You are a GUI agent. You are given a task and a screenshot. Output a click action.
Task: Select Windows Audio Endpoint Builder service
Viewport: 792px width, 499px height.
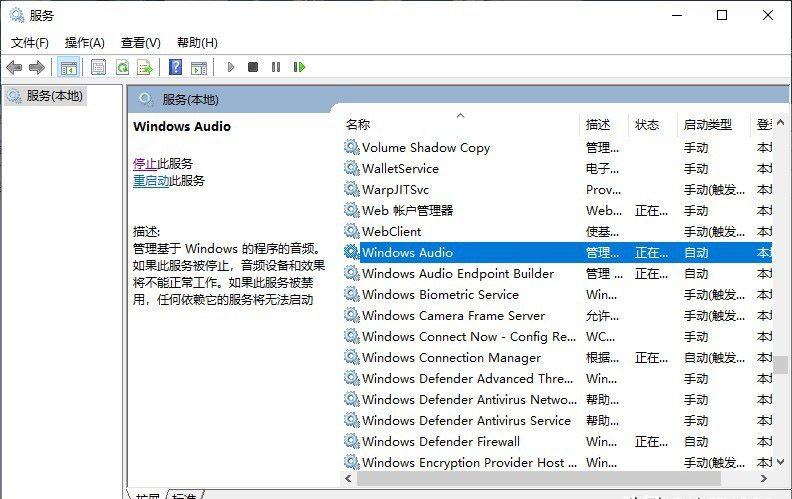point(458,273)
